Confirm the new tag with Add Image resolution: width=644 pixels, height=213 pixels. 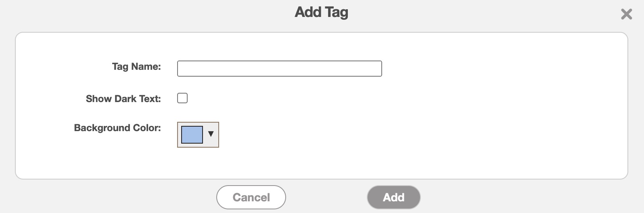[393, 197]
